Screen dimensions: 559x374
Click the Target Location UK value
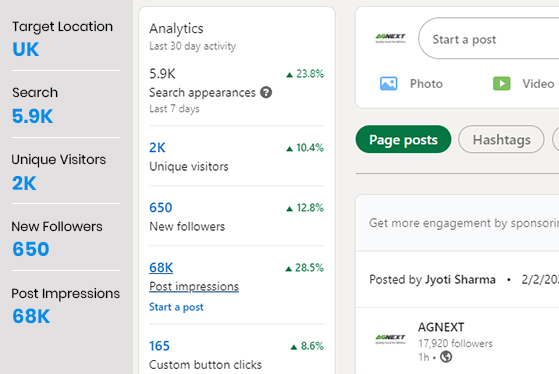[26, 49]
